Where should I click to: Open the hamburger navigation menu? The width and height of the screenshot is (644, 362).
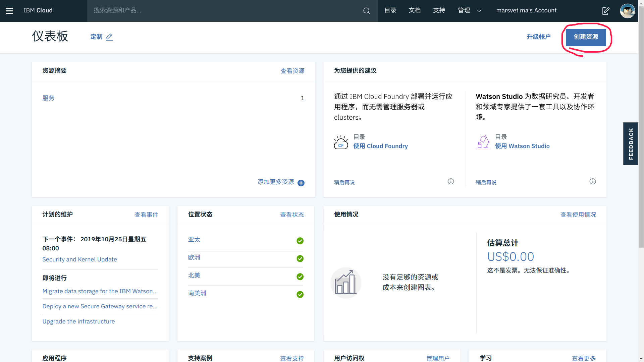[10, 11]
